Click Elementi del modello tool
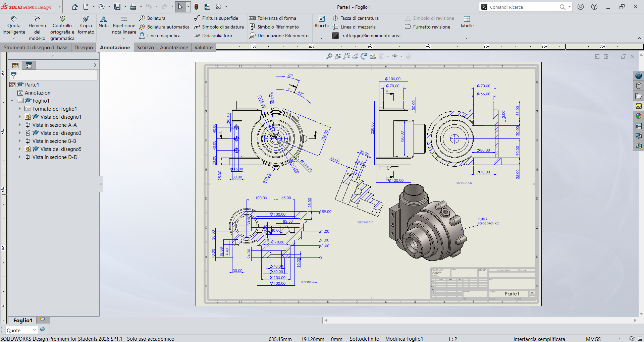Image resolution: width=644 pixels, height=342 pixels. [x=37, y=28]
